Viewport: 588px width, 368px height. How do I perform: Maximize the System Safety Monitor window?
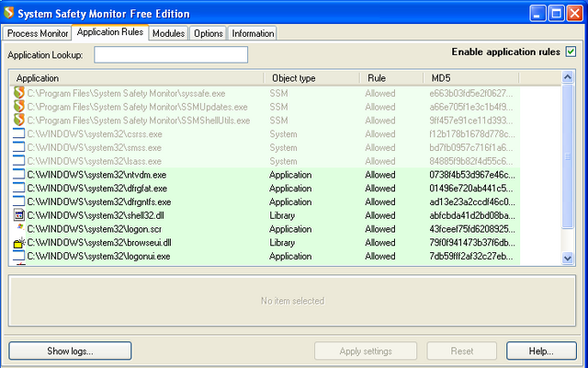(556, 14)
